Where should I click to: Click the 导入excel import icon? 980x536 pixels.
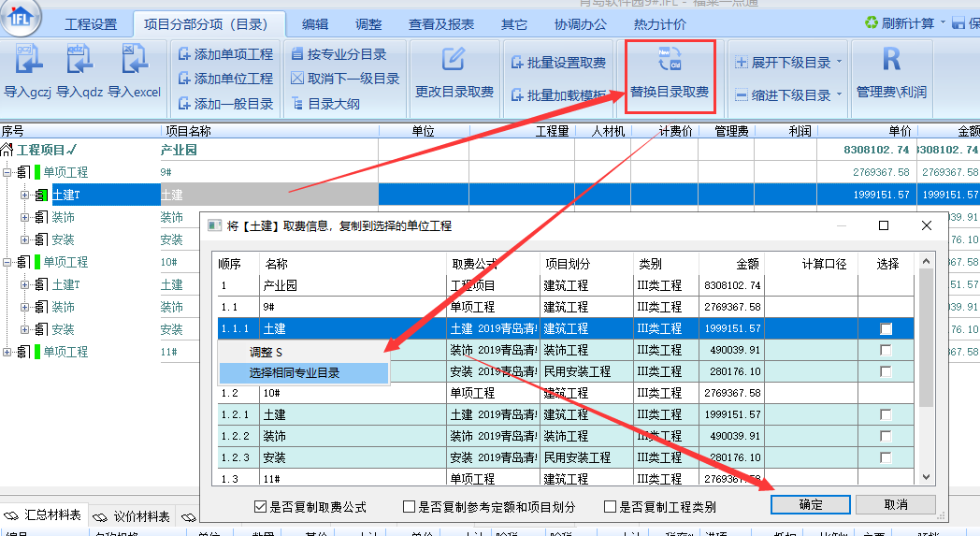(134, 62)
